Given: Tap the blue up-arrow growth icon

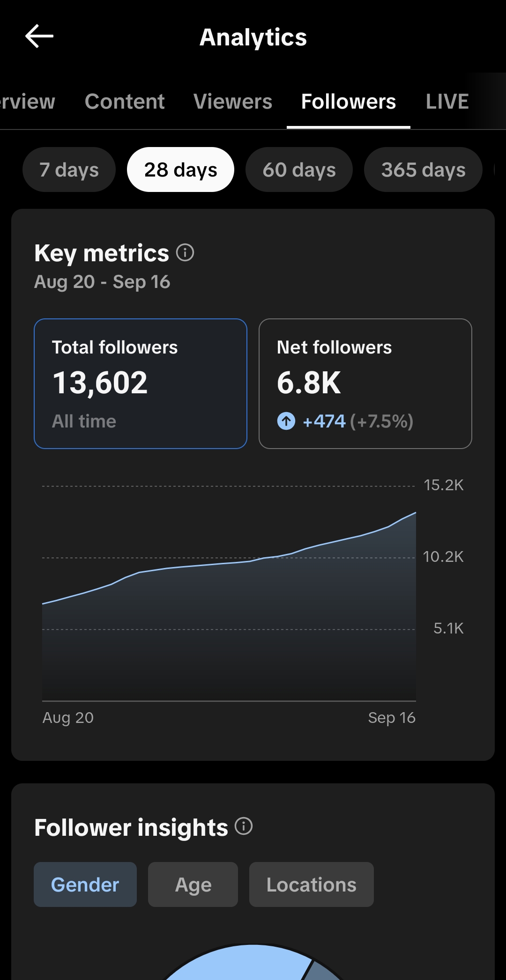Looking at the screenshot, I should click(x=286, y=421).
